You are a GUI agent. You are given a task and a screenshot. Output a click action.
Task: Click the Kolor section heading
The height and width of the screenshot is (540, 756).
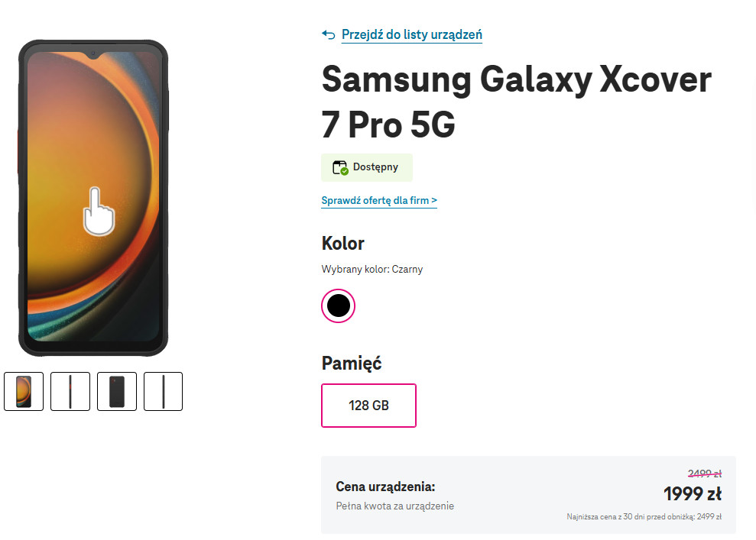tap(342, 244)
